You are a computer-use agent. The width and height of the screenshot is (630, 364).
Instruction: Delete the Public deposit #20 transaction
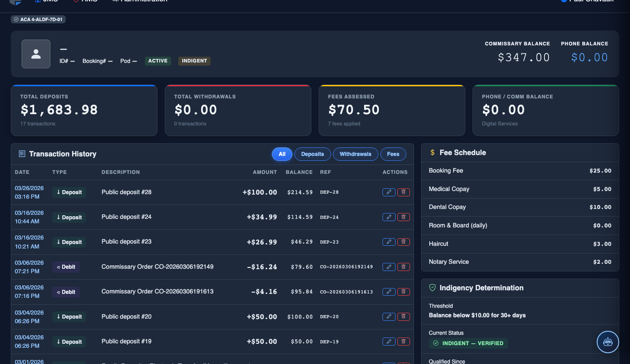coord(404,317)
